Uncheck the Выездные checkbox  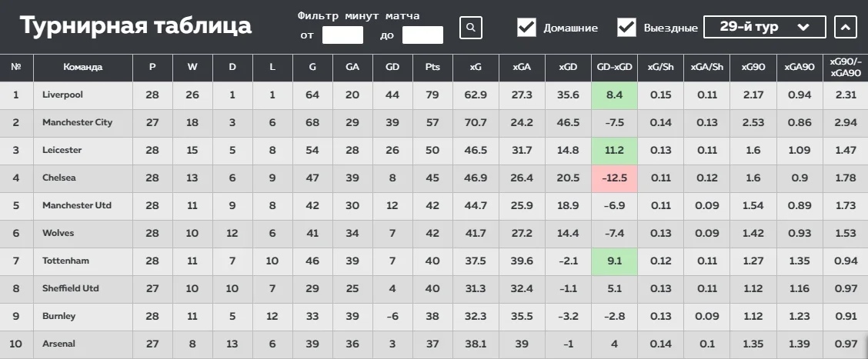(626, 28)
